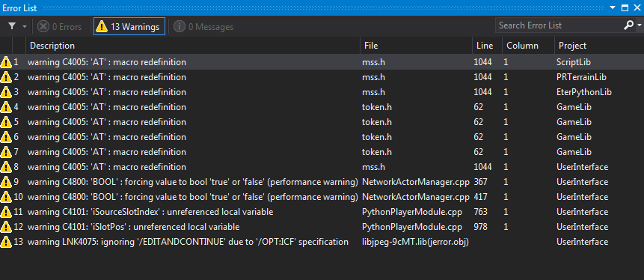Toggle the 0 Messages filter button
644x280 pixels.
[x=203, y=27]
